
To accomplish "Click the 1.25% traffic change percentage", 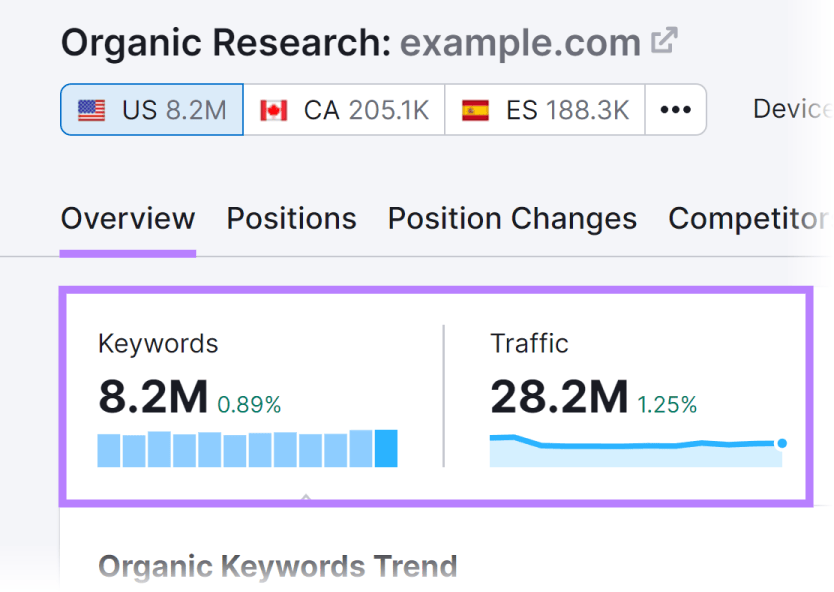I will [667, 404].
